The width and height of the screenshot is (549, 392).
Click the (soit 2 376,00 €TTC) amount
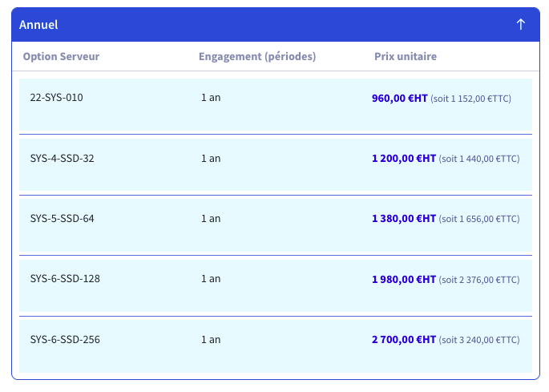[479, 280]
